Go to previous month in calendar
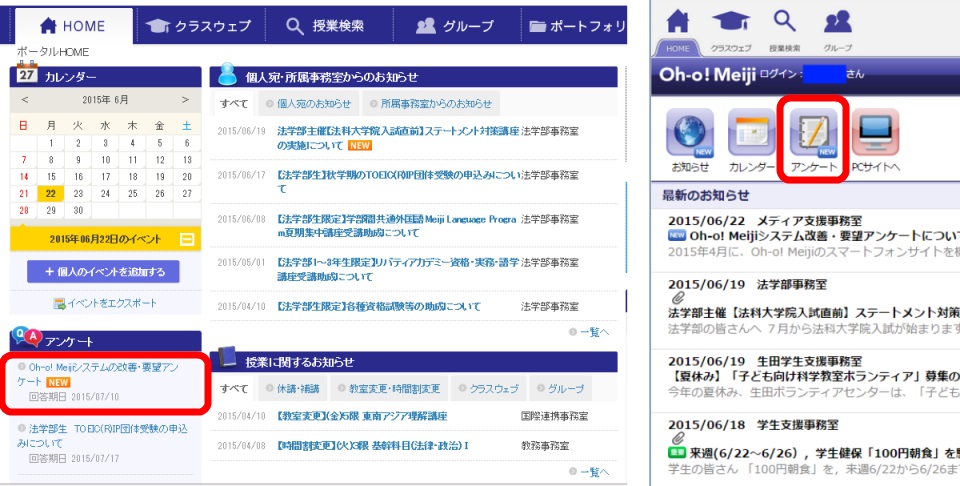 click(x=24, y=99)
